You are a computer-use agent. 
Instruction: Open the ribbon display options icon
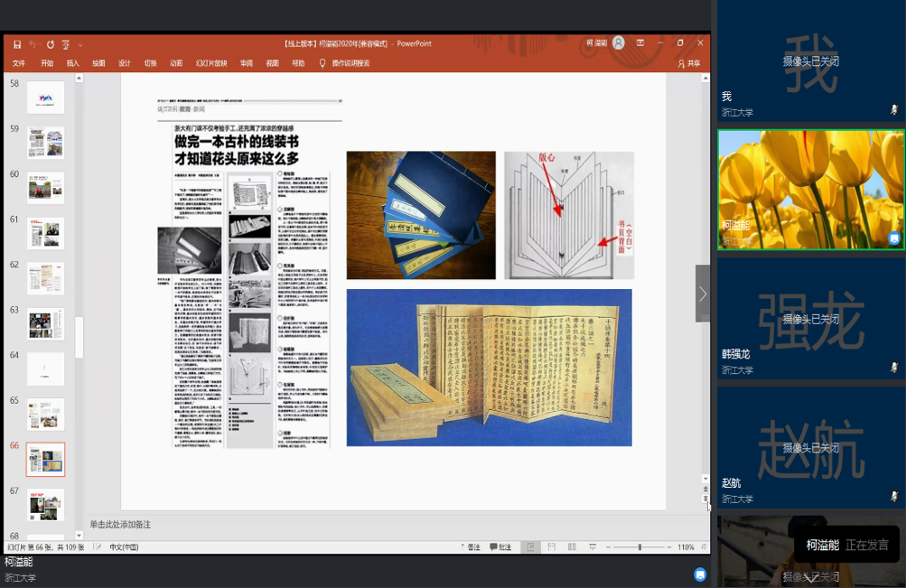[640, 43]
